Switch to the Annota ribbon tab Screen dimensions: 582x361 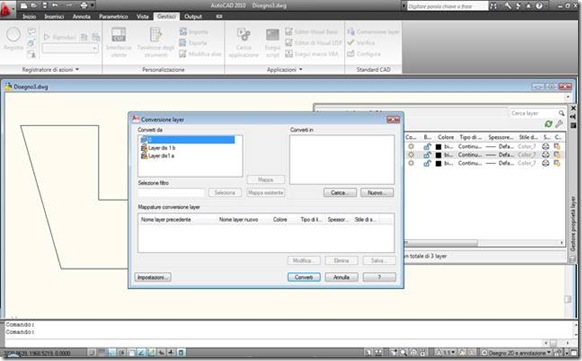click(81, 16)
